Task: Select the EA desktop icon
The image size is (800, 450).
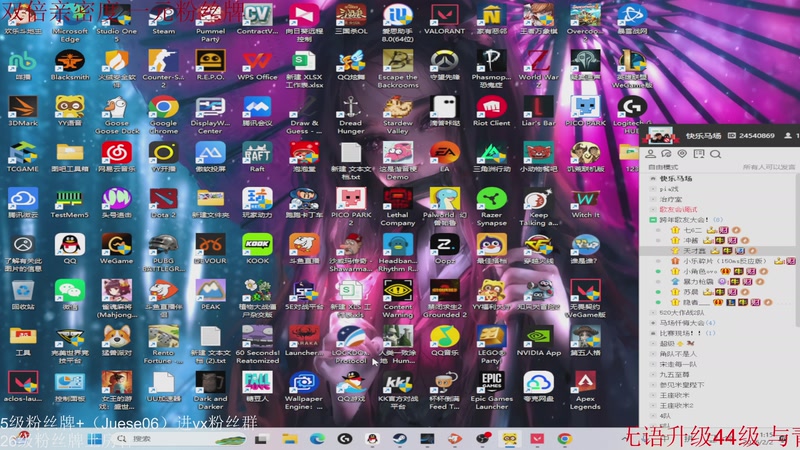Action: pyautogui.click(x=444, y=157)
